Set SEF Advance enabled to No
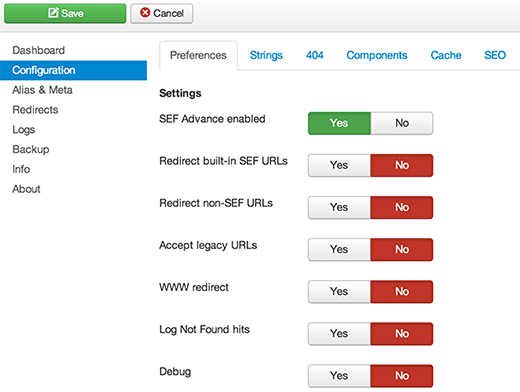The width and height of the screenshot is (520, 392). pyautogui.click(x=402, y=123)
